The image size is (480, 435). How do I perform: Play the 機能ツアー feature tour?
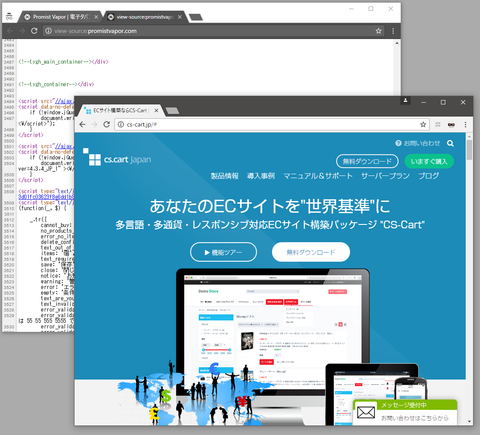[x=223, y=252]
